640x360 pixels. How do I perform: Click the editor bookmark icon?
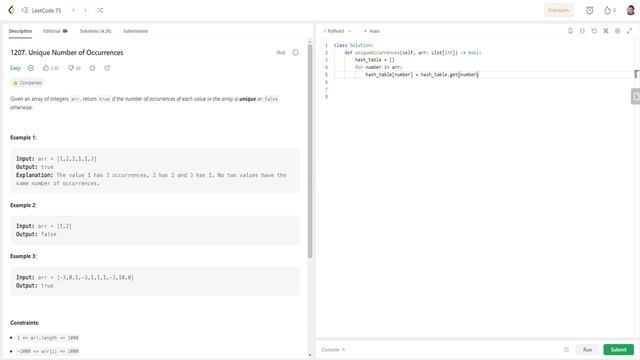click(x=570, y=31)
